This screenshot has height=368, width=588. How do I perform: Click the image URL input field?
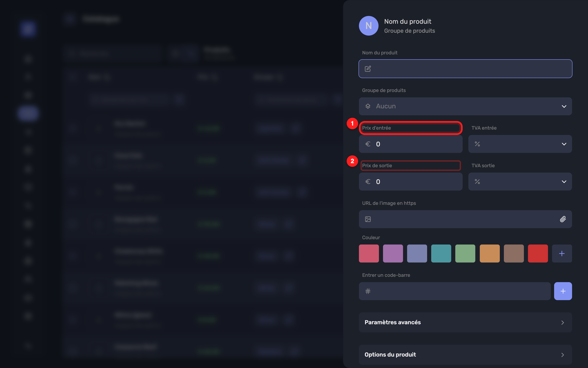465,219
